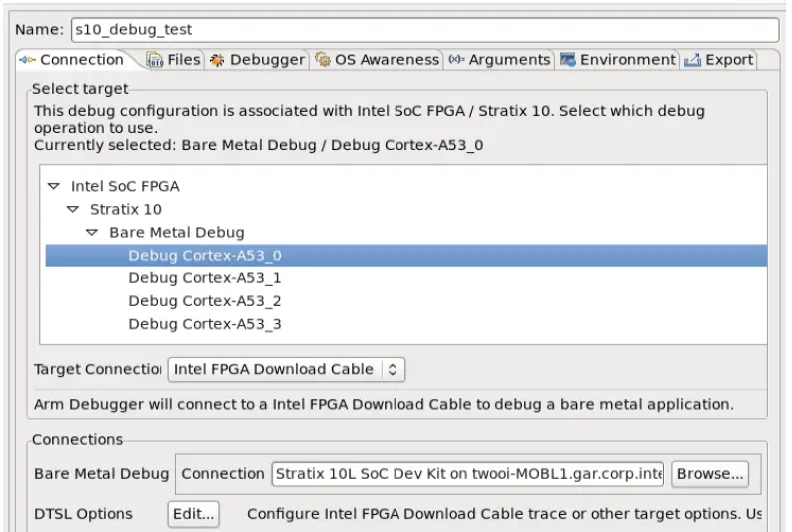The image size is (792, 532).
Task: Click the 'Connections' group heading
Action: click(77, 439)
